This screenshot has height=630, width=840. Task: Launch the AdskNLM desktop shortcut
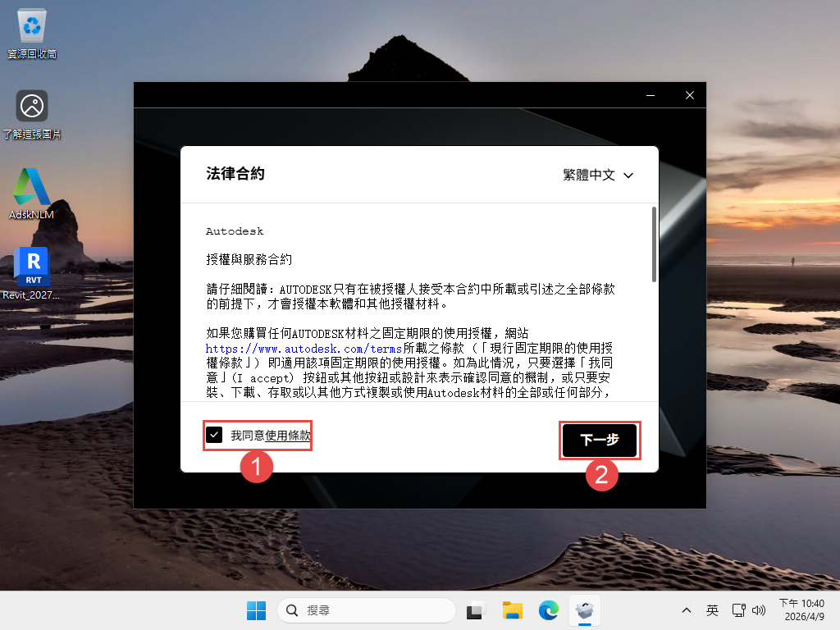pyautogui.click(x=32, y=194)
